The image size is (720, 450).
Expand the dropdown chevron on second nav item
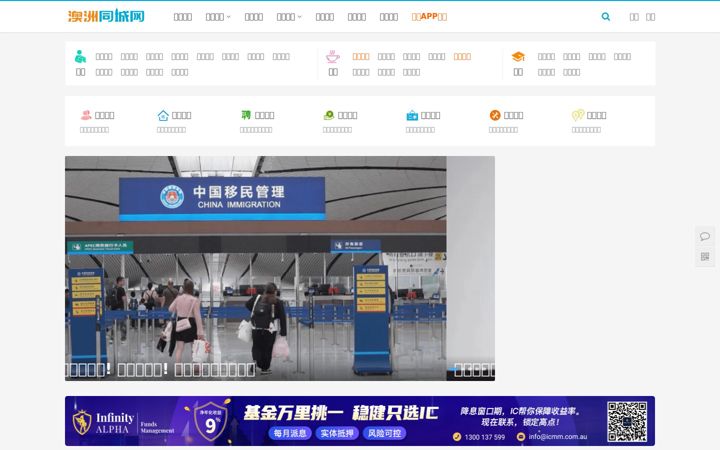tap(229, 17)
